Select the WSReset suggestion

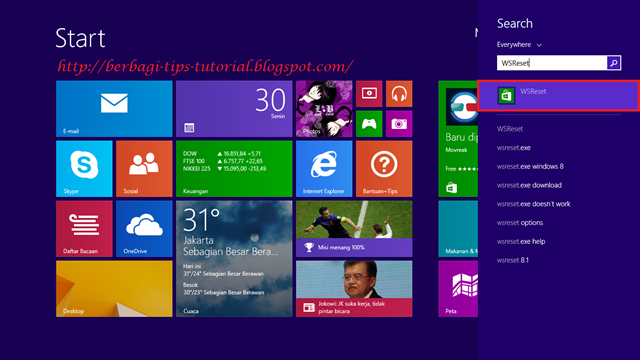[x=510, y=129]
